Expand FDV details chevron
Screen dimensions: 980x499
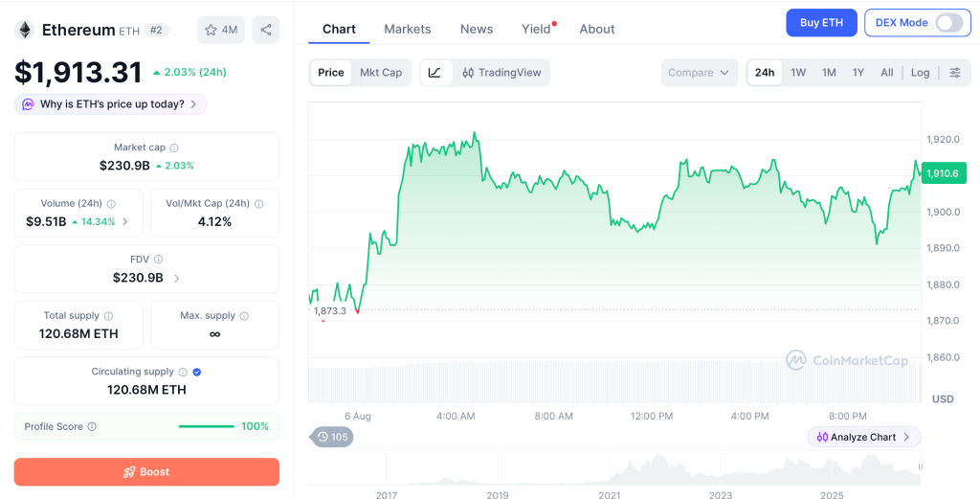177,279
